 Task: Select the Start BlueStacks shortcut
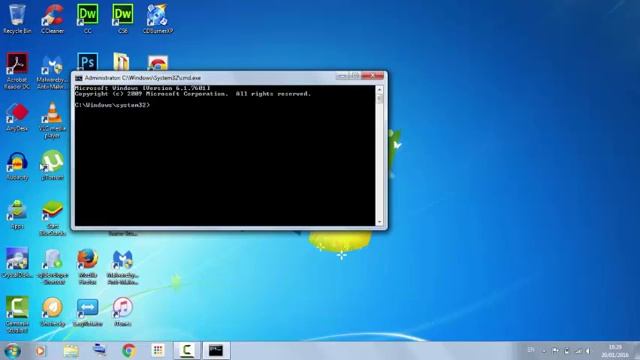coord(52,218)
